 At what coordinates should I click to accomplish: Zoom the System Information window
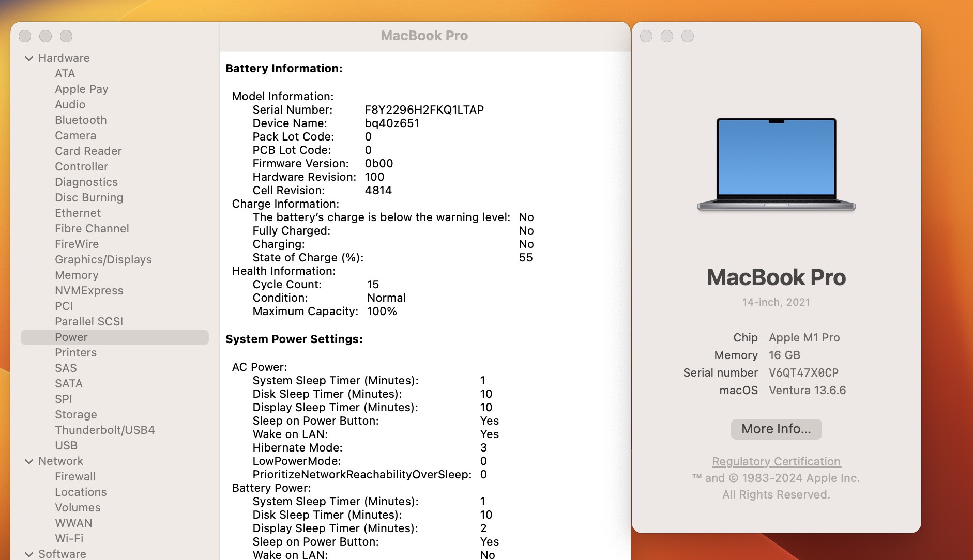click(x=66, y=36)
